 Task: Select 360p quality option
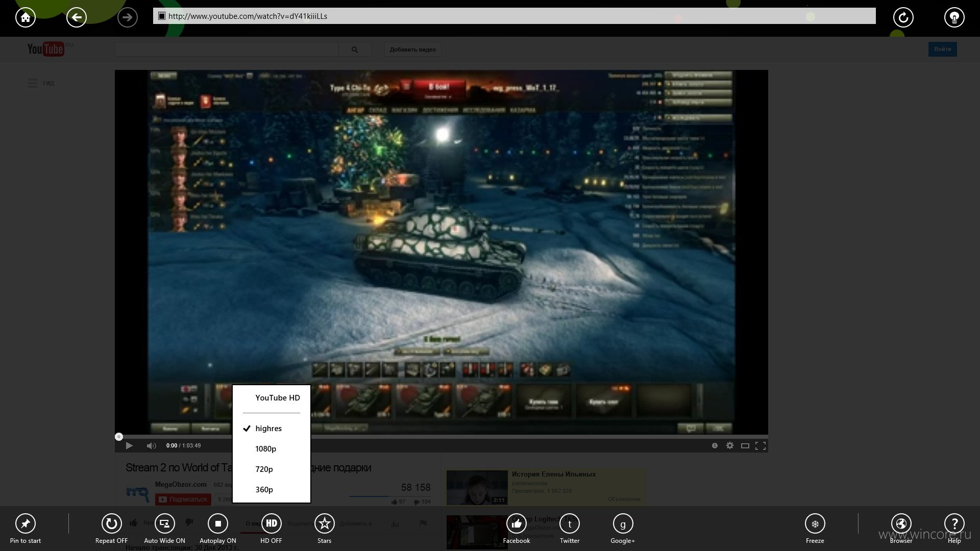(272, 490)
